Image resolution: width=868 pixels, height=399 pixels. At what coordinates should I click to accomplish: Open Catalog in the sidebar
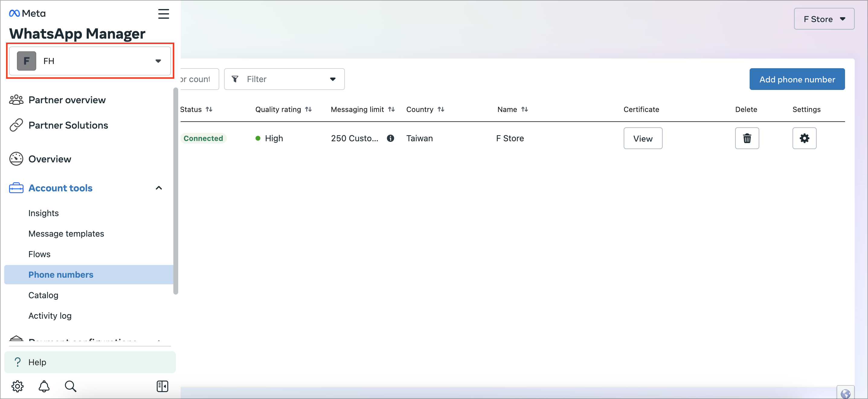tap(43, 295)
